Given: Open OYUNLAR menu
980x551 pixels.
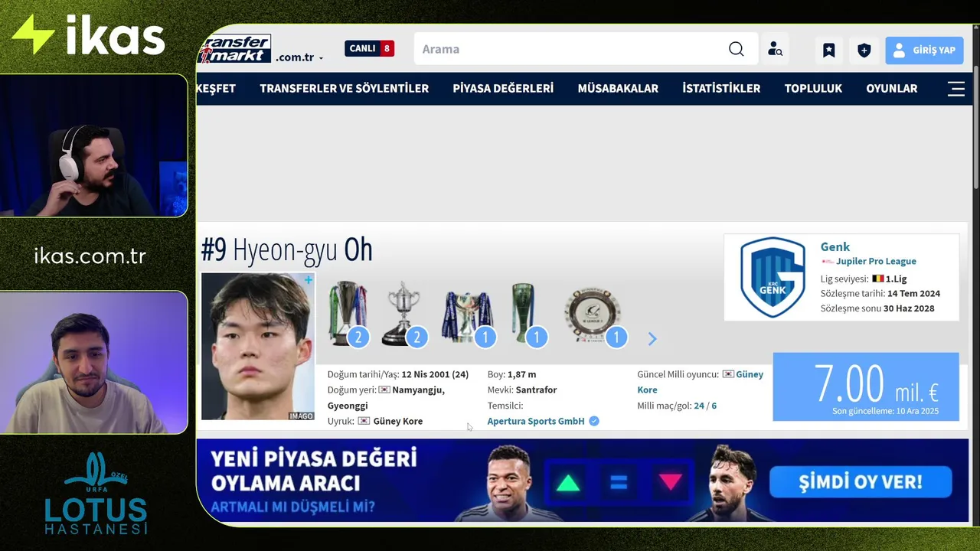Looking at the screenshot, I should [x=891, y=89].
